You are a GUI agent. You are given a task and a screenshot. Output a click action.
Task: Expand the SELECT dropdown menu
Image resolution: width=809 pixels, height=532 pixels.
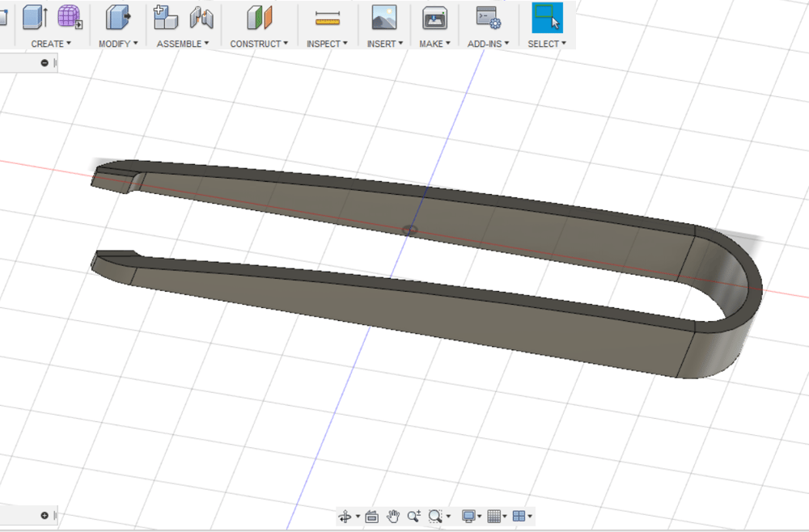point(547,44)
